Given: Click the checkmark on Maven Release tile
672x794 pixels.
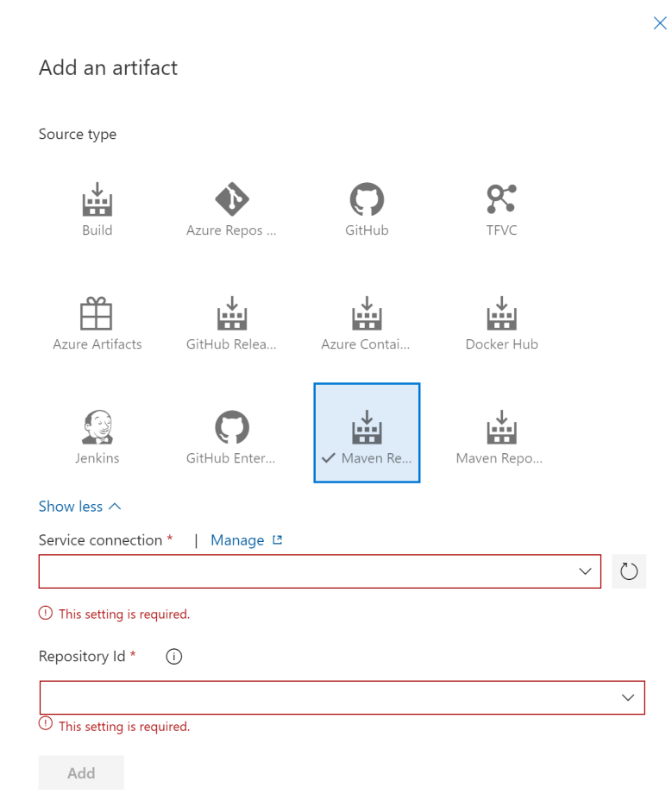Looking at the screenshot, I should tap(326, 458).
